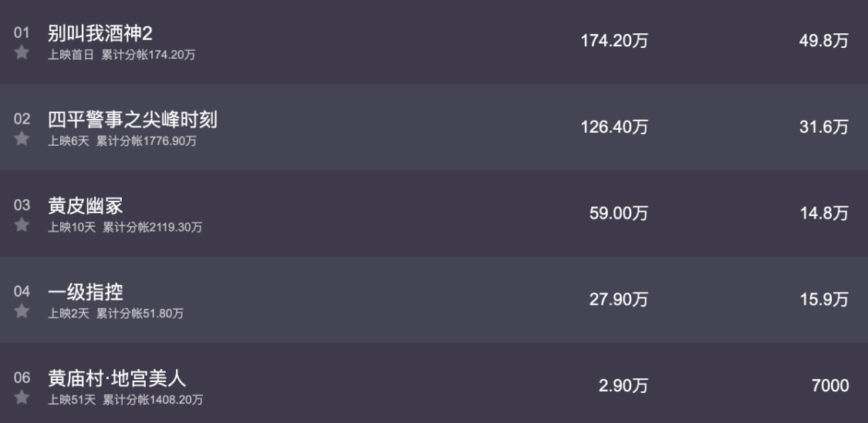The image size is (868, 423).
Task: Select the 59.00万 box office number
Action: pos(619,213)
